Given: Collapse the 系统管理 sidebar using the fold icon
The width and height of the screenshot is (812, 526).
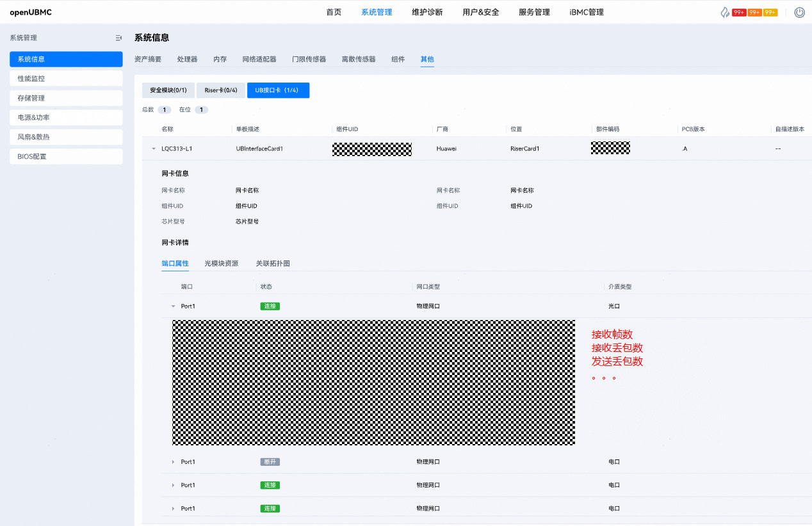Looking at the screenshot, I should 118,38.
